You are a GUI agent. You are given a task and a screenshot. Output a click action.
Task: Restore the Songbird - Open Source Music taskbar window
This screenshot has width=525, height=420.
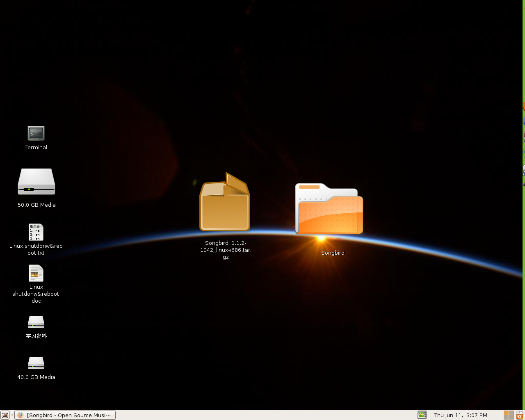click(65, 415)
